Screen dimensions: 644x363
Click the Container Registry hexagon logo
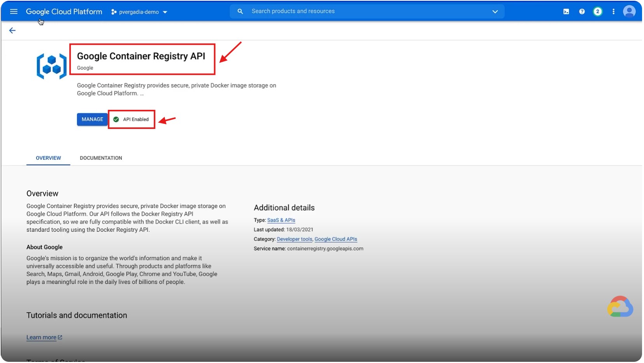pyautogui.click(x=51, y=66)
